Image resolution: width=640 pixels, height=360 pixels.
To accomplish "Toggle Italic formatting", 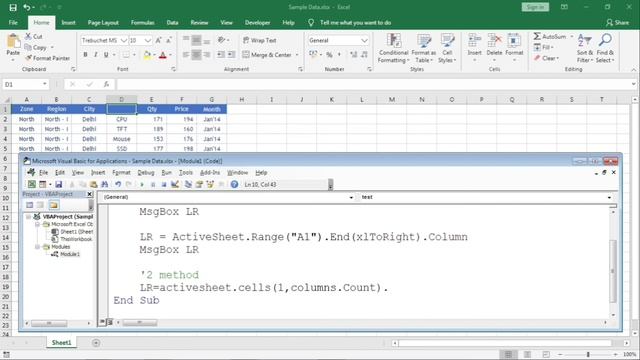I will pyautogui.click(x=96, y=55).
